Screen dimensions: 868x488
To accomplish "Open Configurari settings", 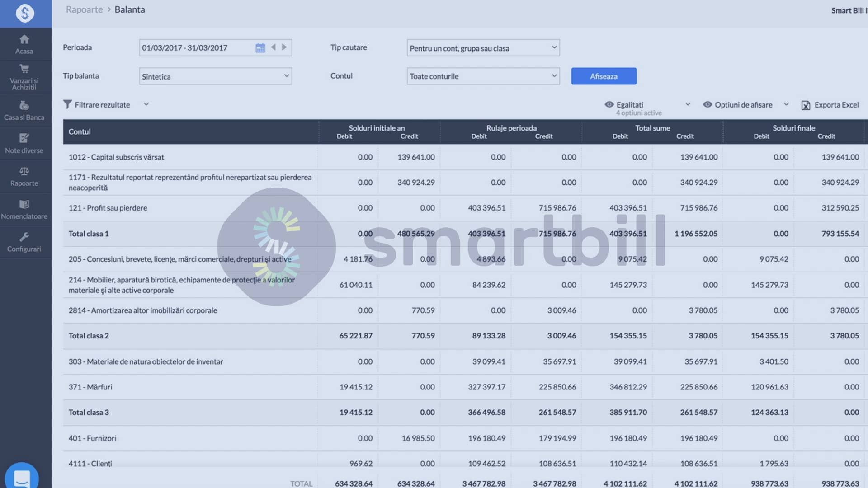I will (25, 242).
